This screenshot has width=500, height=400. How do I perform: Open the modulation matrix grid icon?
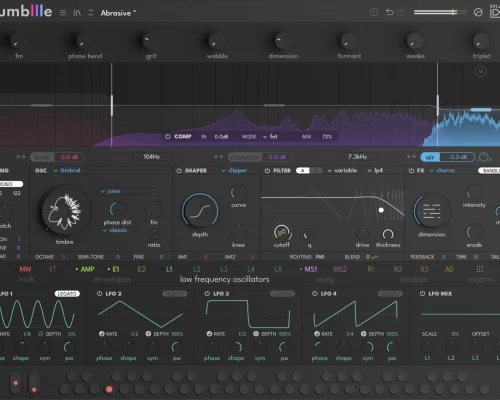pos(480,269)
